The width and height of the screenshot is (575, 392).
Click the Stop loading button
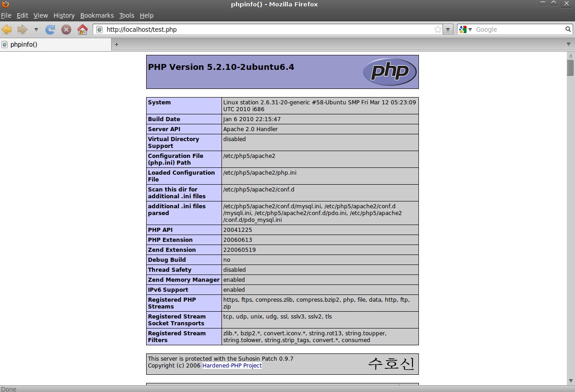tap(66, 29)
